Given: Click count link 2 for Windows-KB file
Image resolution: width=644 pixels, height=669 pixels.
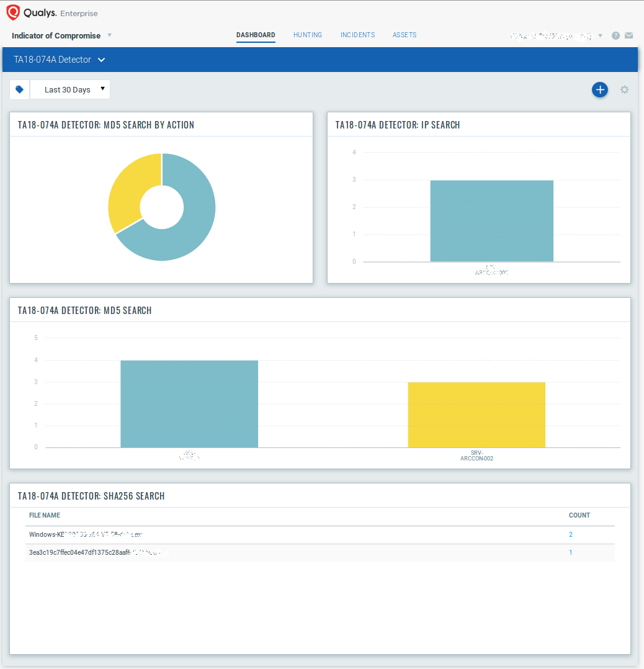Looking at the screenshot, I should pos(570,534).
